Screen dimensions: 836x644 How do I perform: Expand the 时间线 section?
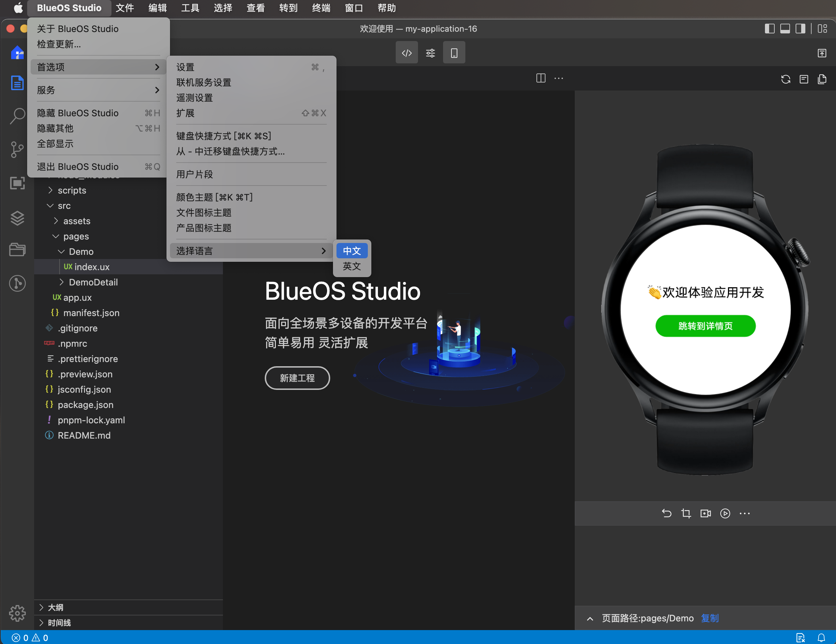point(128,622)
